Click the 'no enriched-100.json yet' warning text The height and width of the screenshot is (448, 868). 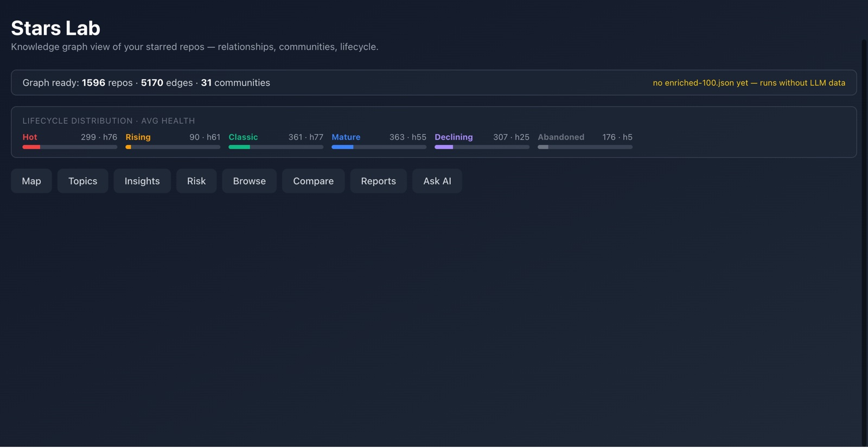click(749, 83)
